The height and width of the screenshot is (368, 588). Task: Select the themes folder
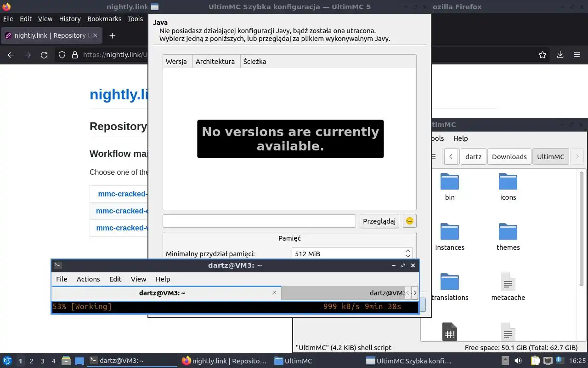point(508,237)
